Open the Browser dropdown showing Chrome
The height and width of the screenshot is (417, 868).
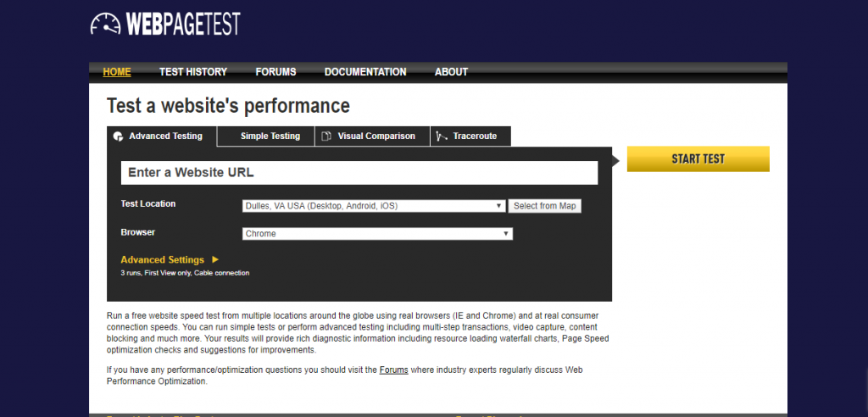pyautogui.click(x=377, y=234)
